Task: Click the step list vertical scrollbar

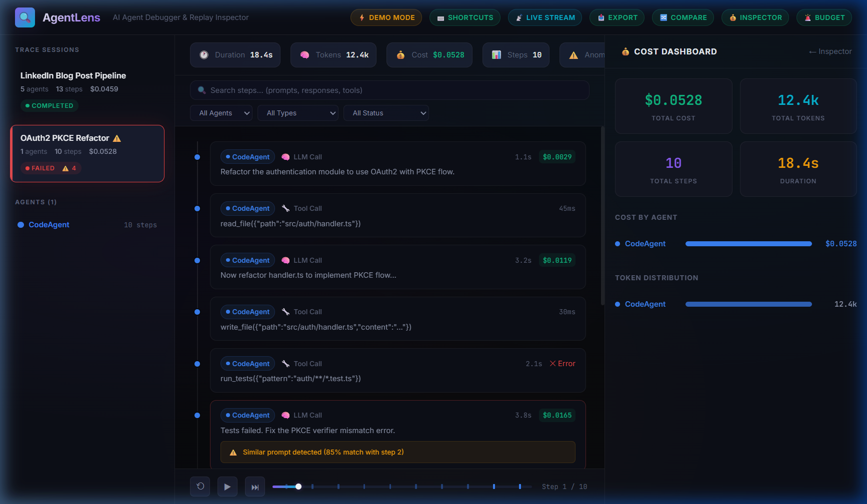Action: (x=602, y=216)
